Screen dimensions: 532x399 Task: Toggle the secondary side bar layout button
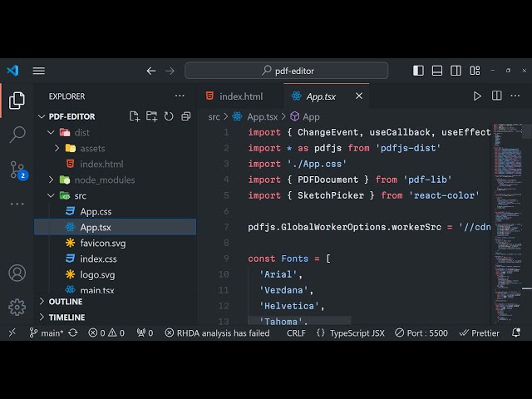pyautogui.click(x=456, y=71)
